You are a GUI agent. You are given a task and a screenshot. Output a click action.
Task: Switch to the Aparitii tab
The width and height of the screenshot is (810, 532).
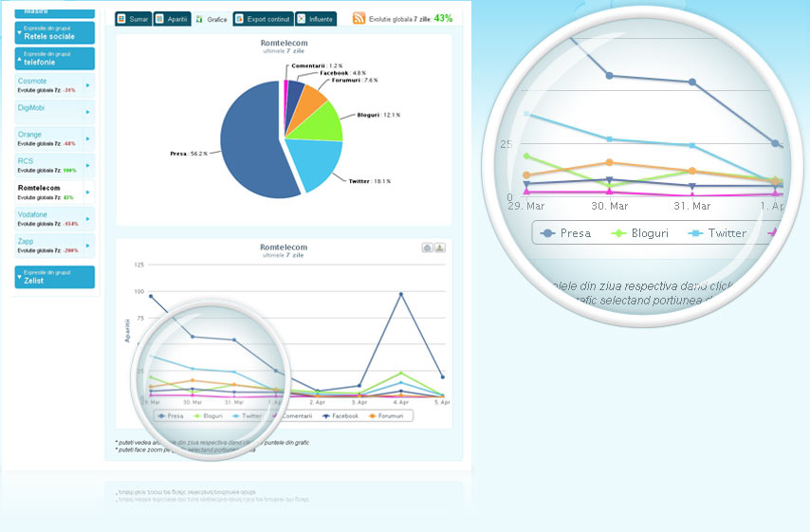[172, 19]
